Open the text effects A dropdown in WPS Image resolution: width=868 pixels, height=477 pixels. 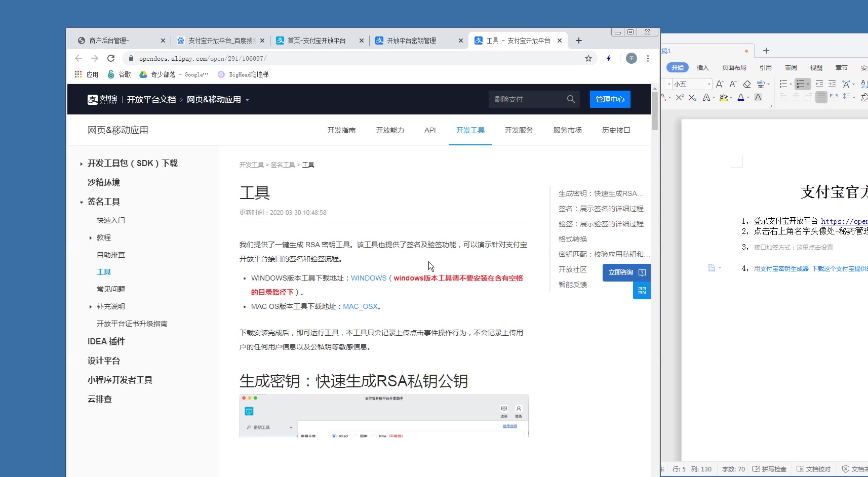tap(714, 98)
